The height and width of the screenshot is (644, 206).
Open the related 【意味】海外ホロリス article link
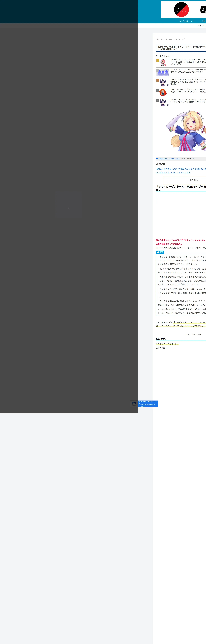click(181, 171)
